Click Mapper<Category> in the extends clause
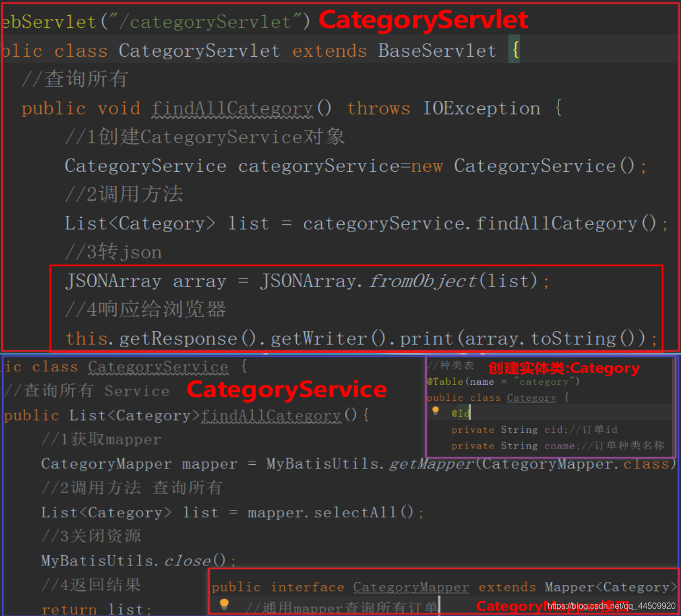This screenshot has height=616, width=681. 611,588
